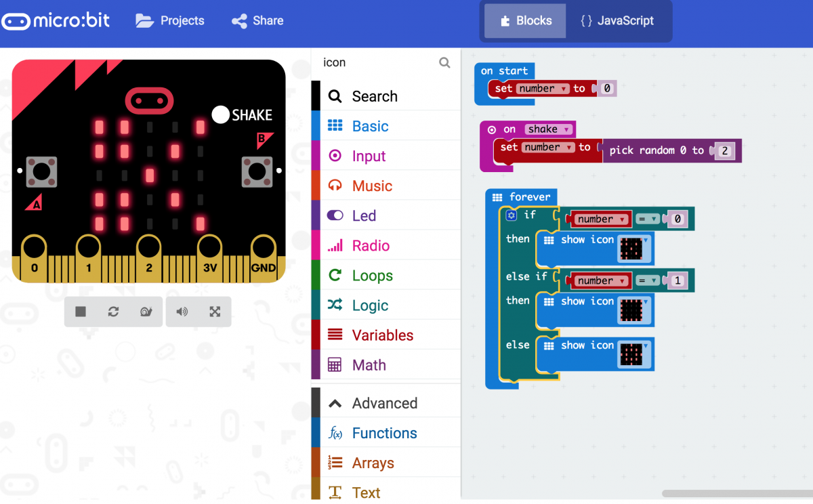This screenshot has width=813, height=504.
Task: Open the Projects menu
Action: (170, 20)
